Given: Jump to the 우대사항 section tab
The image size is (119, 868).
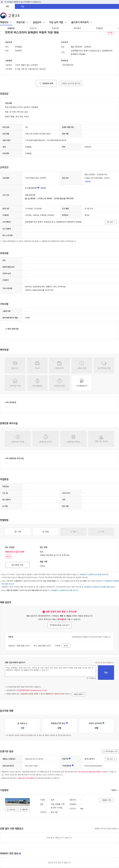Looking at the screenshot, I should click(x=55, y=28).
